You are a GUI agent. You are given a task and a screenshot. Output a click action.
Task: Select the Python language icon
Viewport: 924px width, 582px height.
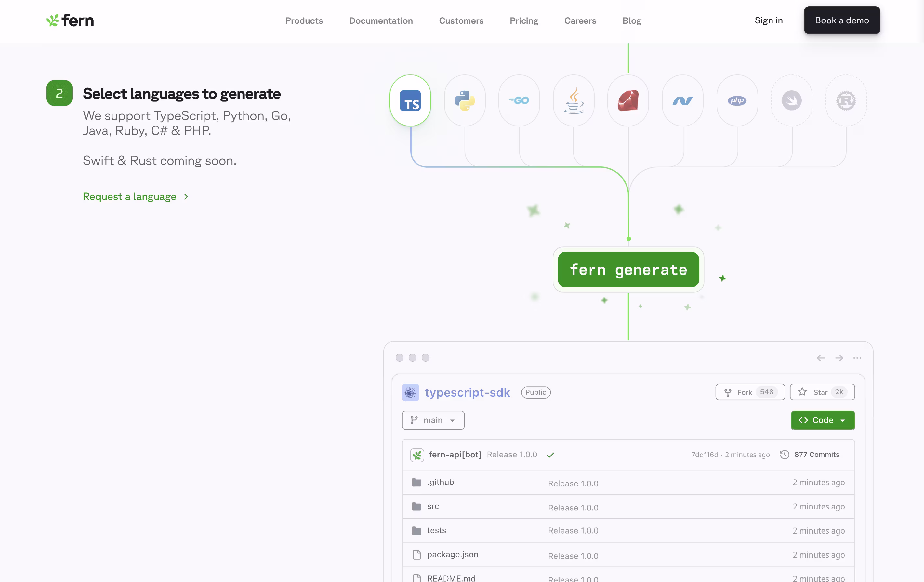pos(464,100)
